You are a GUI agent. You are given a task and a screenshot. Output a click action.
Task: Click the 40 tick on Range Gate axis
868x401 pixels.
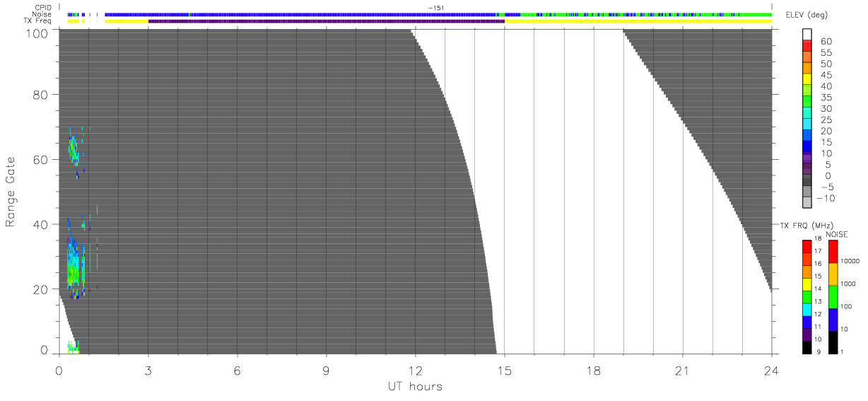(x=40, y=225)
